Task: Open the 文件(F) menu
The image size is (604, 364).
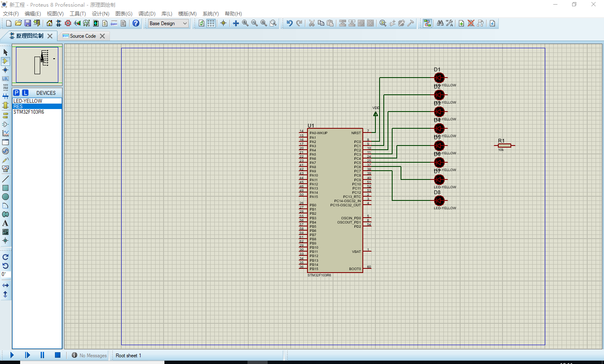Action: pos(11,13)
